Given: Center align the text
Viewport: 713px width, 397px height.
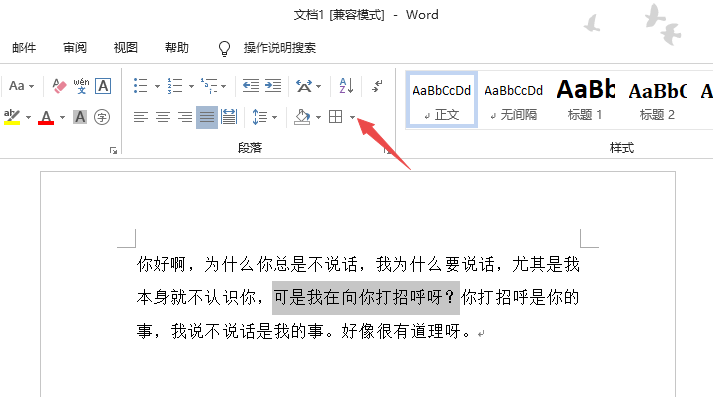Looking at the screenshot, I should point(163,117).
